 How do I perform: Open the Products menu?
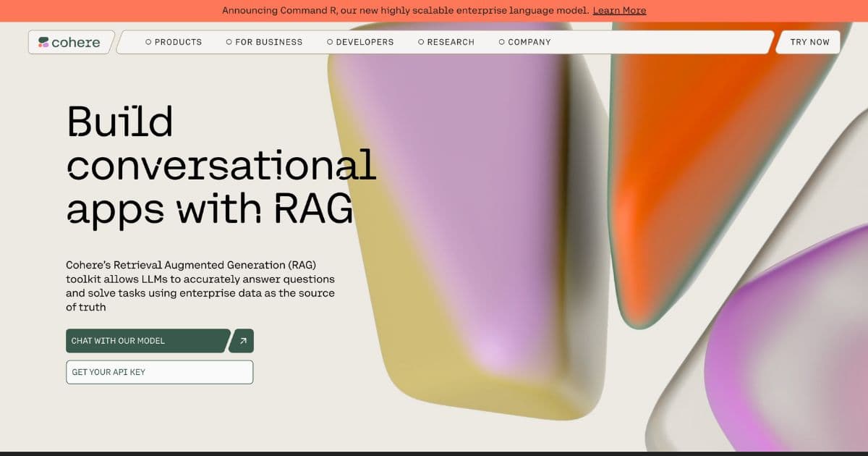click(174, 42)
